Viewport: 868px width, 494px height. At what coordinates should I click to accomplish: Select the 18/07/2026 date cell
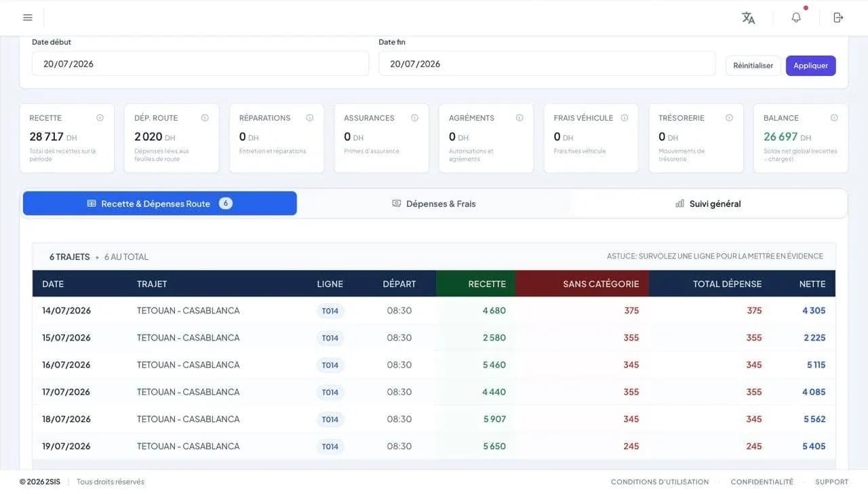coord(66,419)
